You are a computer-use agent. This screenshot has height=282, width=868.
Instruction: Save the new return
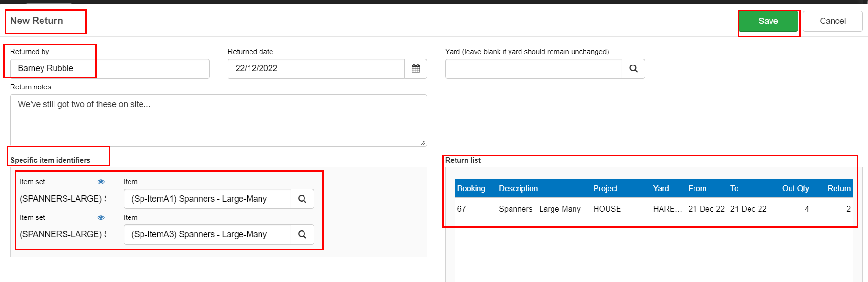tap(768, 21)
